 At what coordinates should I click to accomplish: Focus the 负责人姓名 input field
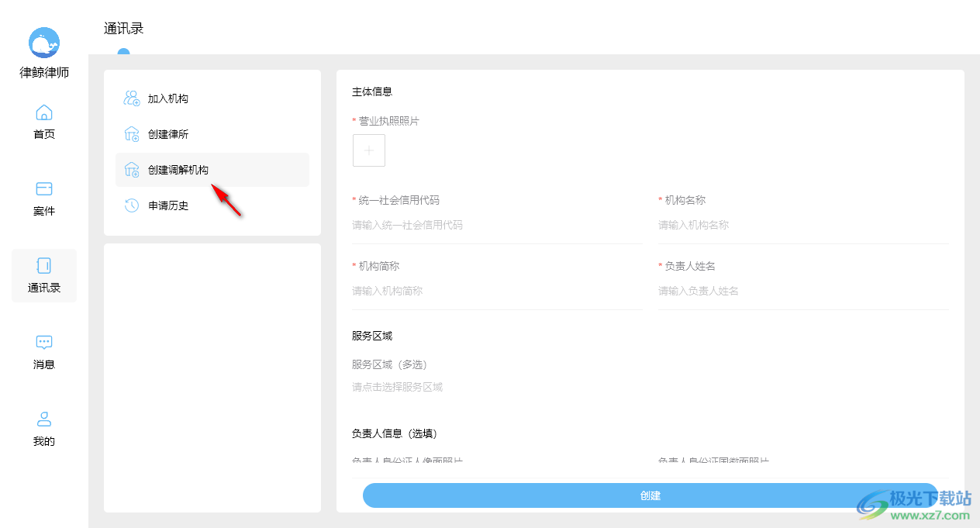tap(802, 291)
